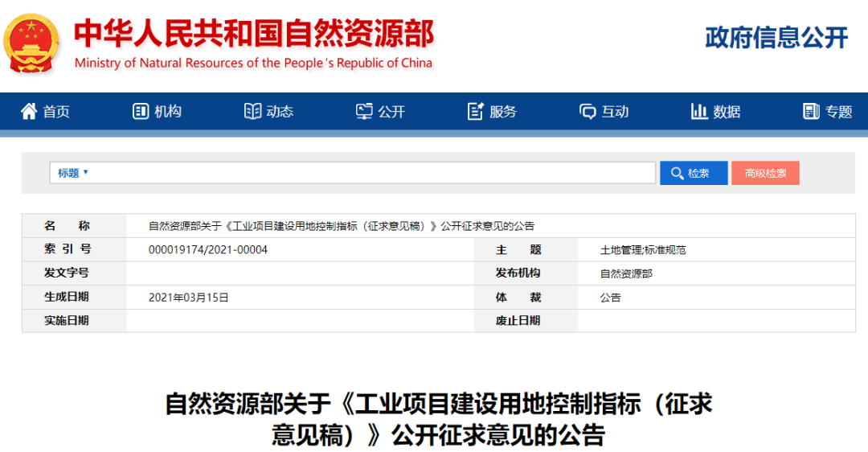
Task: Click the large announcement headline
Action: 439,420
